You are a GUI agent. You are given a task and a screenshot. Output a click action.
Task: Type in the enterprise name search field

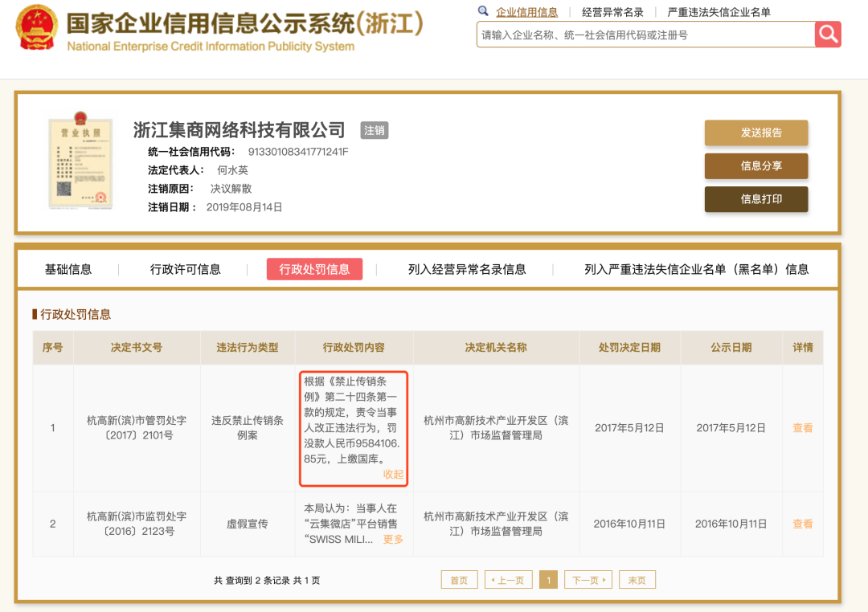coord(643,35)
